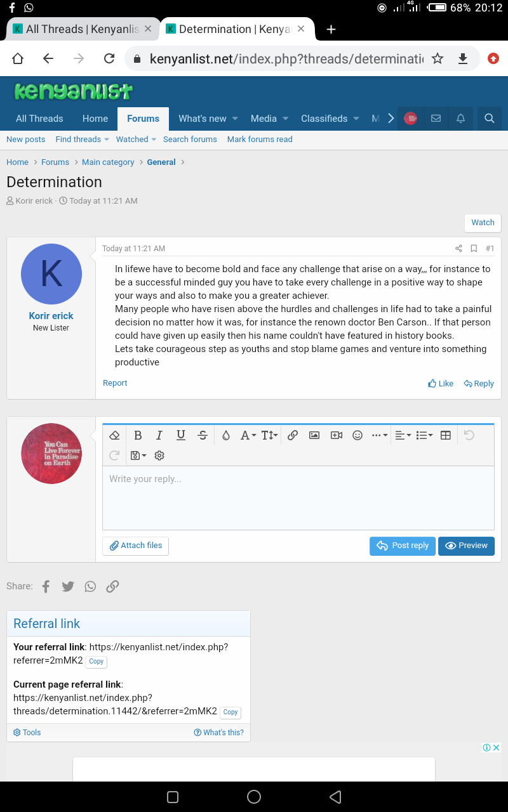Open the text color picker droplet

tap(225, 435)
